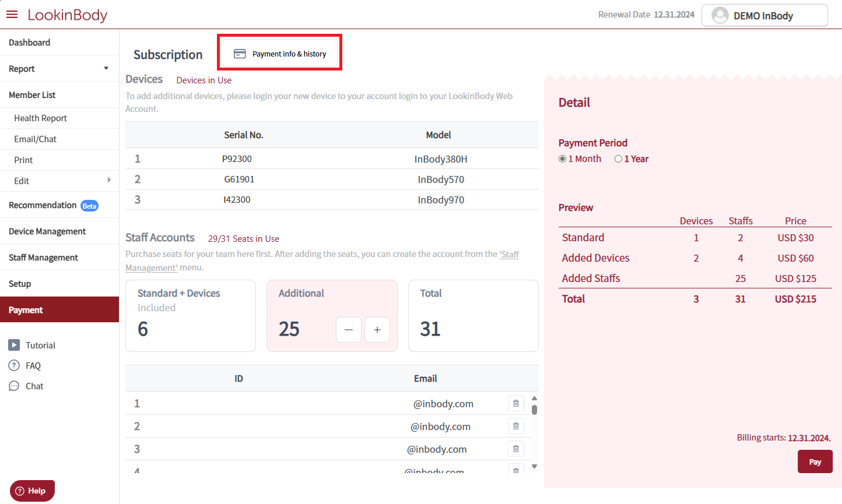Go to Dashboard

coord(59,43)
